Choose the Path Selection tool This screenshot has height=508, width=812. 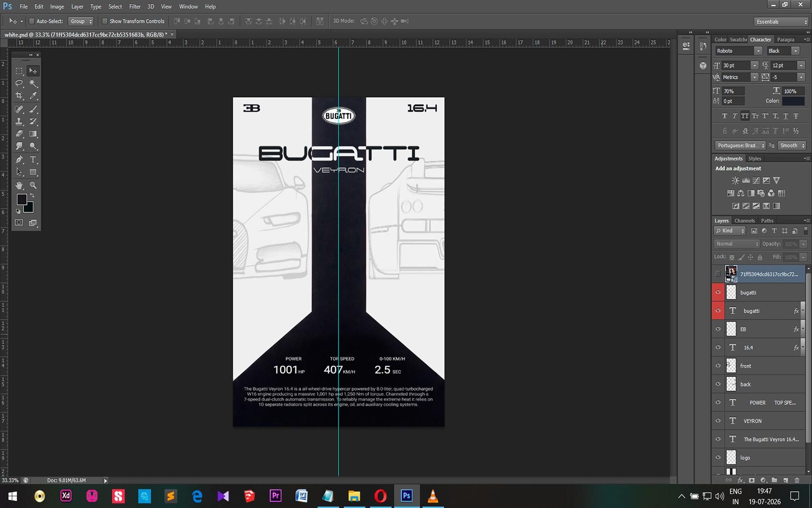tap(19, 172)
